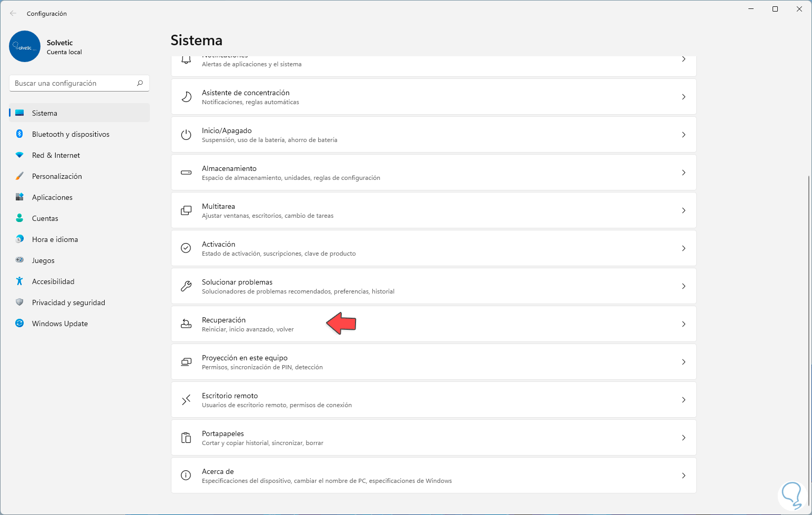Click the back arrow button
The height and width of the screenshot is (515, 812).
[13, 14]
